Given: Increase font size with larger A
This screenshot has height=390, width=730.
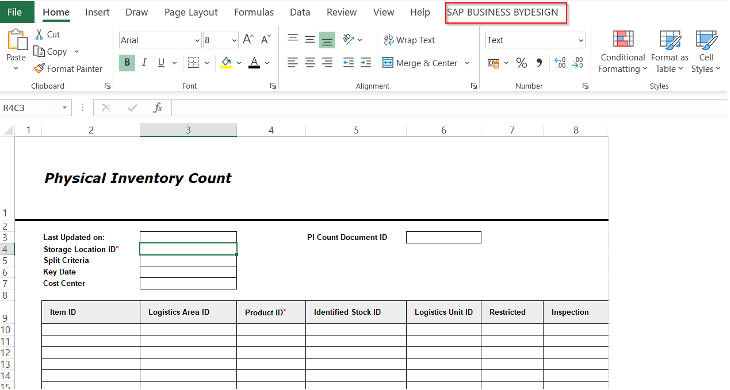Looking at the screenshot, I should (248, 40).
